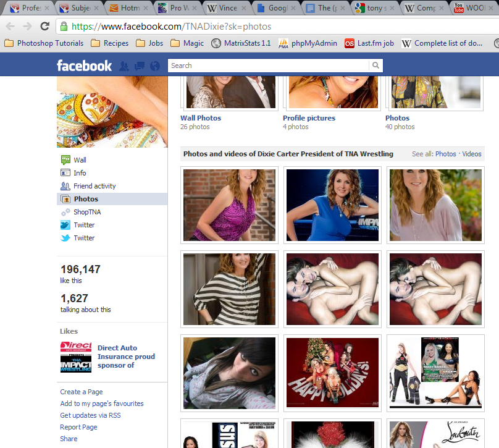Click the Friend activity icon in sidebar
This screenshot has height=448, width=499.
(65, 186)
